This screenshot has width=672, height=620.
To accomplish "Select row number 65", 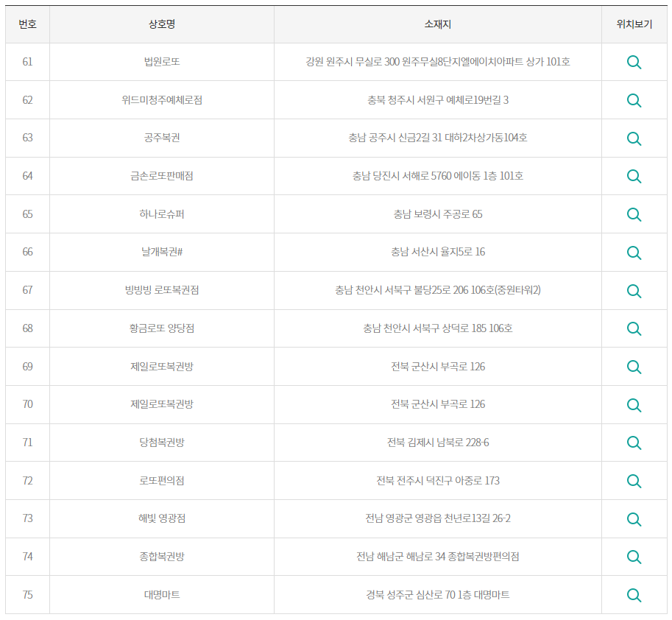I will pyautogui.click(x=27, y=214).
